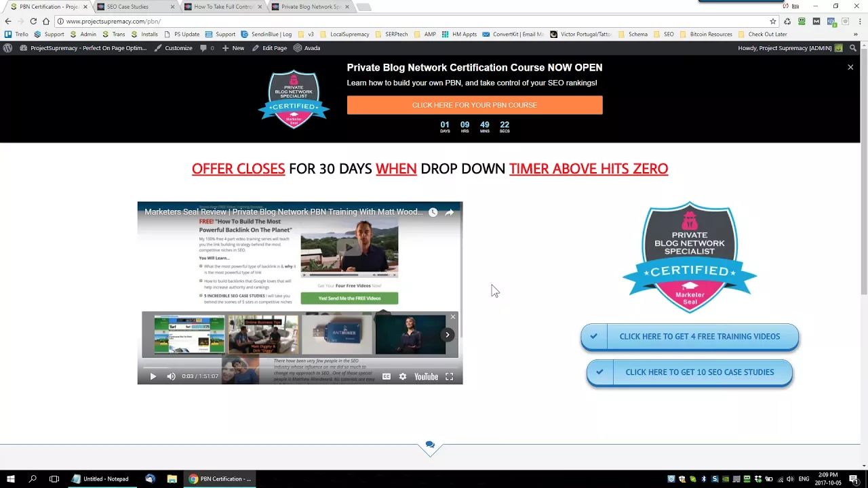This screenshot has width=868, height=488.
Task: Mute the YouTube video volume
Action: 171,377
